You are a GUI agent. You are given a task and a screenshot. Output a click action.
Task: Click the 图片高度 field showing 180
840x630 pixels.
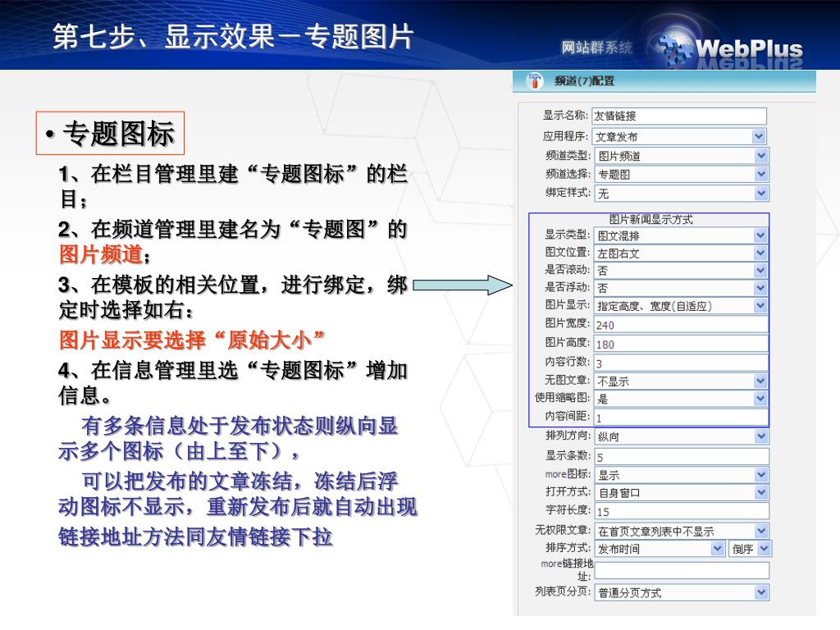point(681,344)
